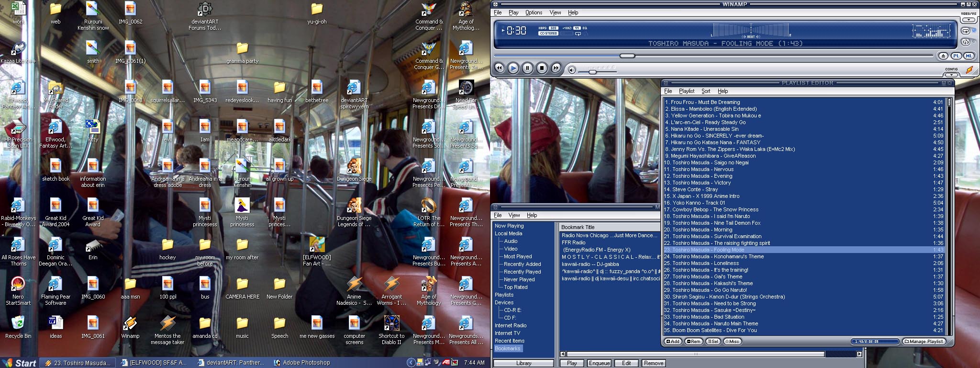The image size is (980, 368).
Task: Select Now Playing in Media Library tree
Action: [x=509, y=226]
